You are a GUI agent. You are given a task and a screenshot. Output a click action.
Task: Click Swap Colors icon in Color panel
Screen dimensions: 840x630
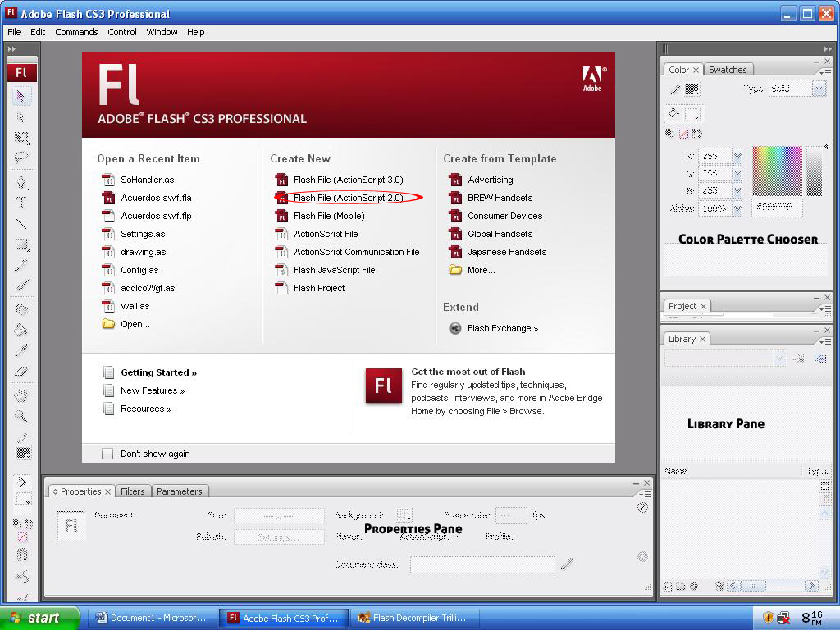tap(697, 133)
